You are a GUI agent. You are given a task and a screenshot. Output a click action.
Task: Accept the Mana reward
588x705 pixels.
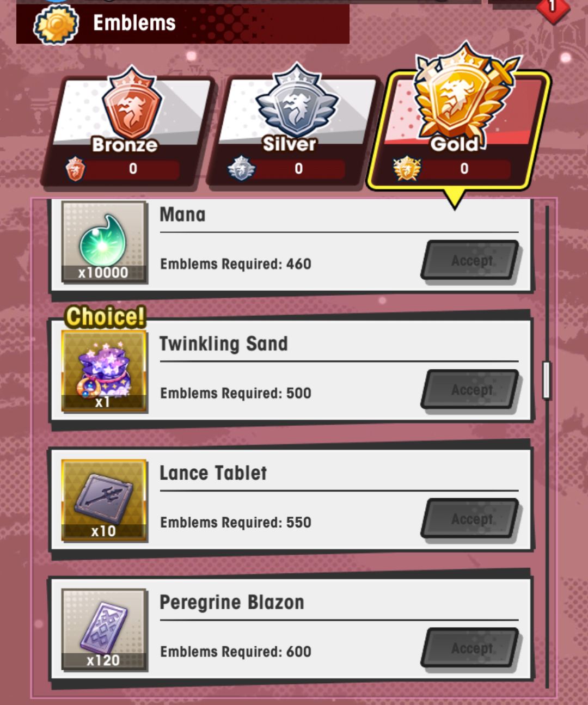coord(471,260)
